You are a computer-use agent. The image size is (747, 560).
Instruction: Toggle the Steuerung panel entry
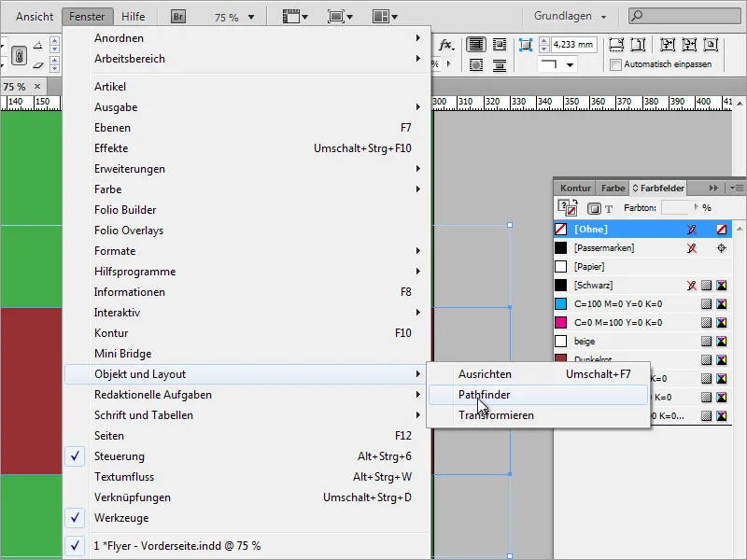coord(247,456)
